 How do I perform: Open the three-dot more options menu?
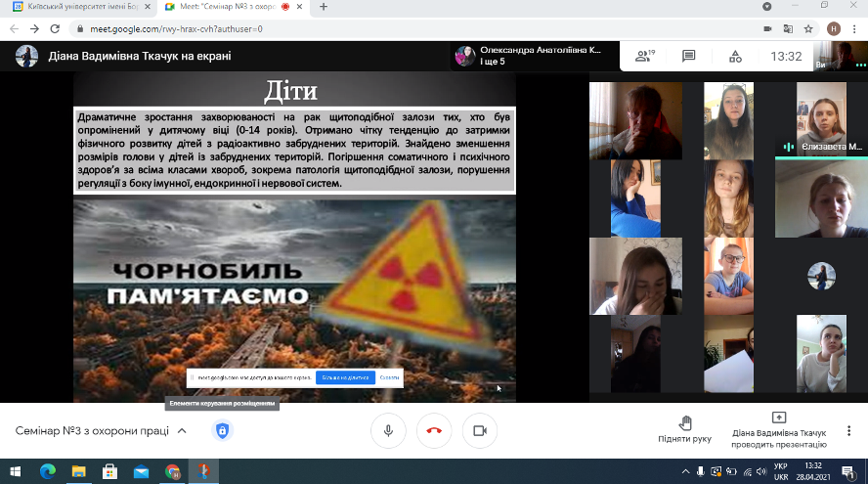(848, 430)
